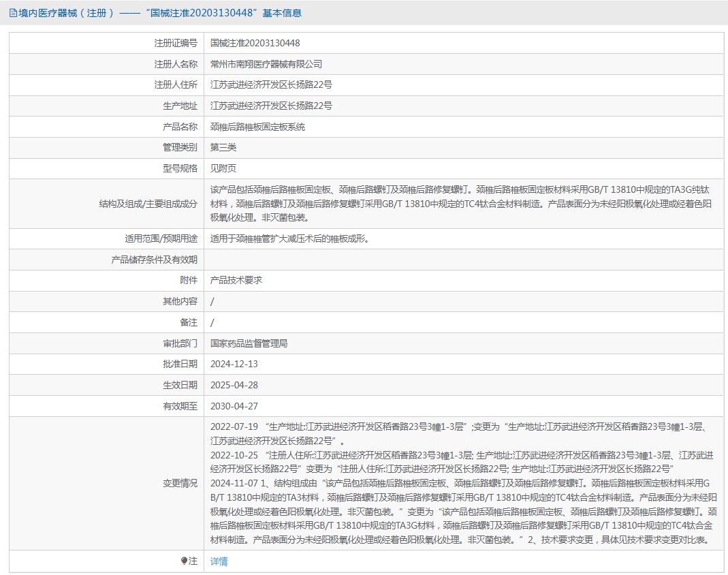
Task: Select the effective date 2025-04-28
Action: 234,385
